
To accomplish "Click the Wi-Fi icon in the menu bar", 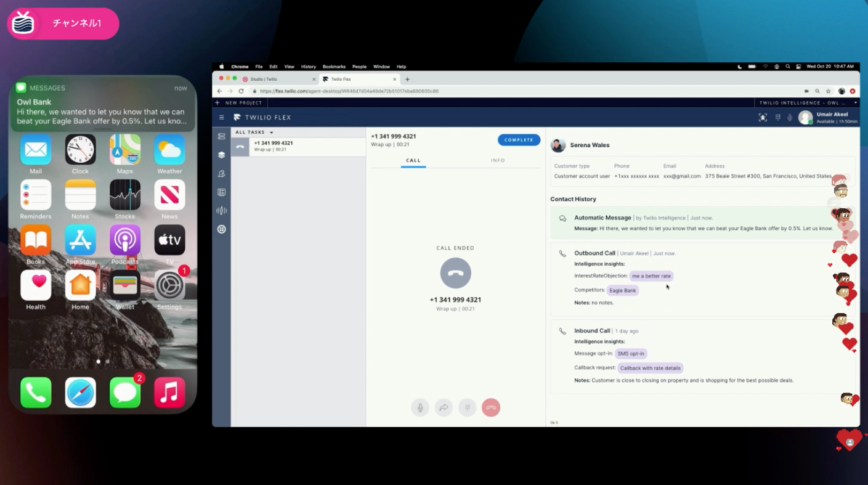I will click(x=766, y=67).
